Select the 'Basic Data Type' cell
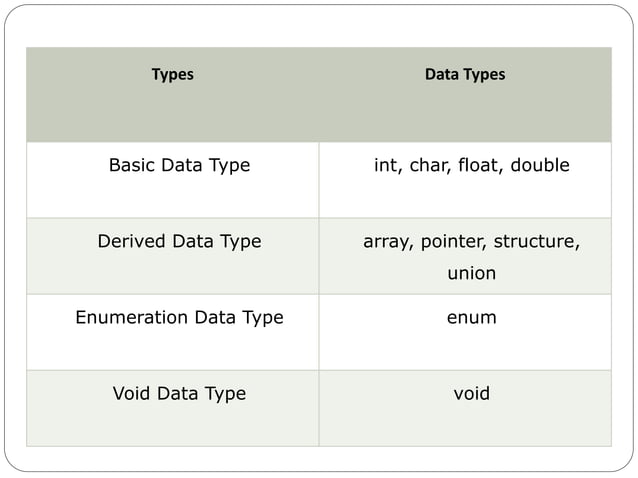Image resolution: width=638 pixels, height=478 pixels. 179,166
